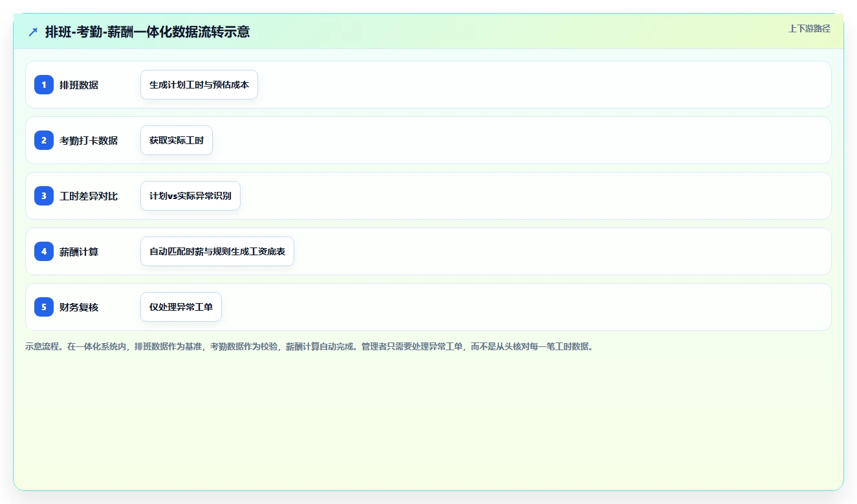Select the 仅处理异常工单 chip
The width and height of the screenshot is (857, 504).
point(181,307)
